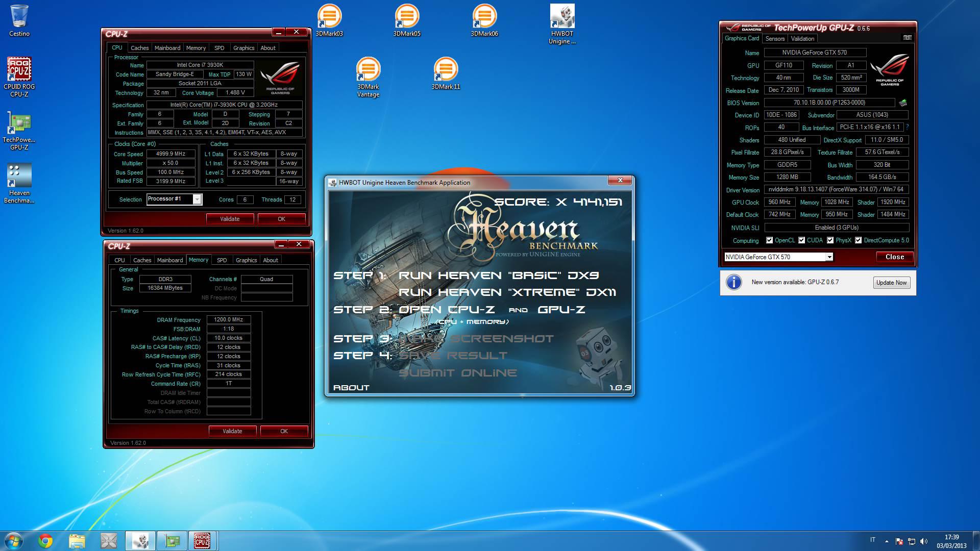The image size is (980, 551).
Task: Click Close button in GPU-Z
Action: (x=895, y=257)
